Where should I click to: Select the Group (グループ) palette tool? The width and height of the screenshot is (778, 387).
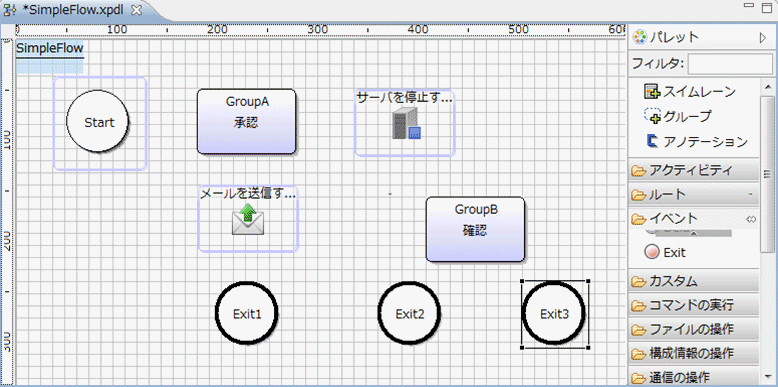coord(677,116)
